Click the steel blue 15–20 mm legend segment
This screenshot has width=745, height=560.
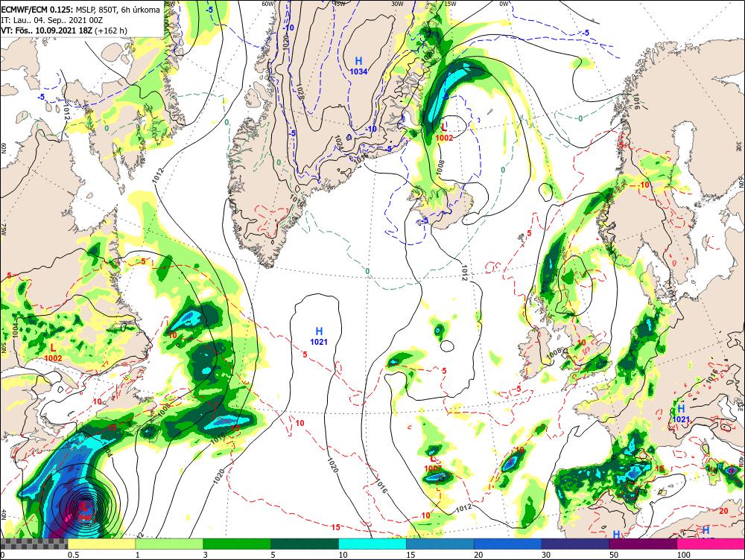coord(440,544)
